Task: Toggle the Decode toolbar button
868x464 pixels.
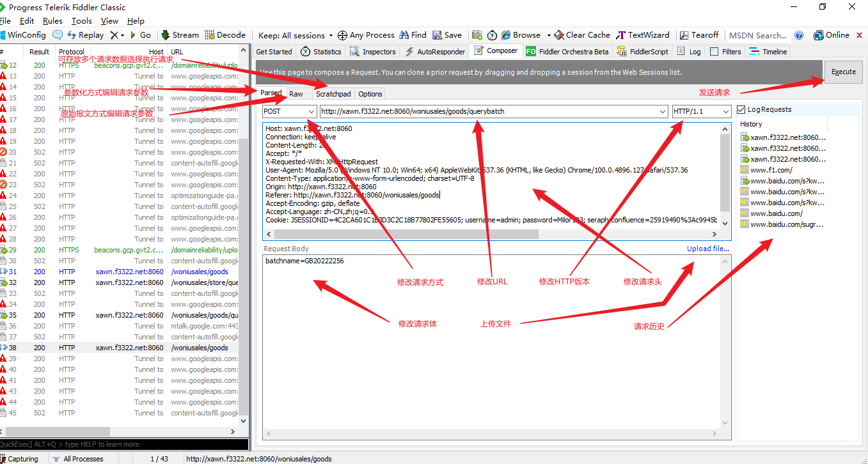Action: pos(225,35)
